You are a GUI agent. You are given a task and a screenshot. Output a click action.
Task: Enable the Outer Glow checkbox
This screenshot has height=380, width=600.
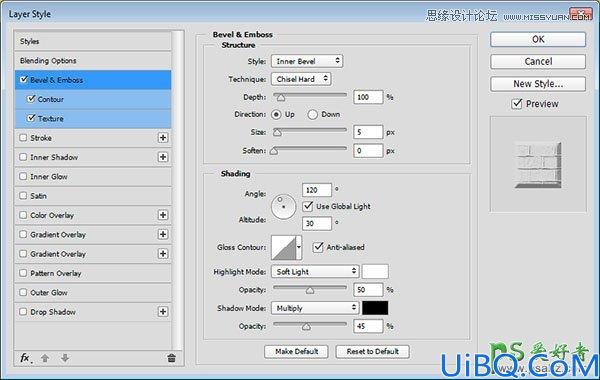coord(23,292)
